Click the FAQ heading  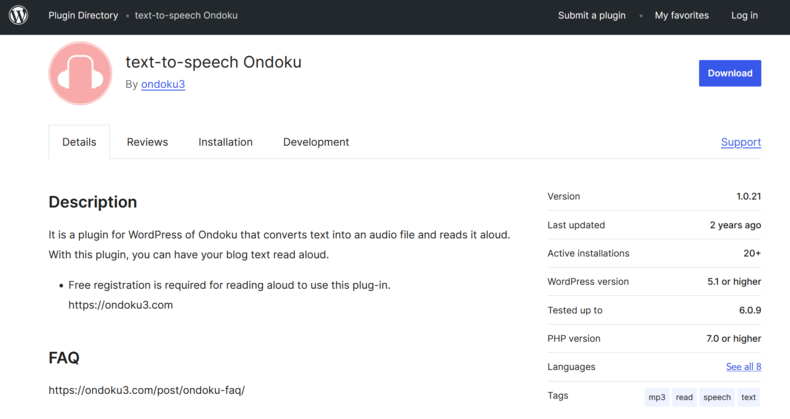(64, 358)
